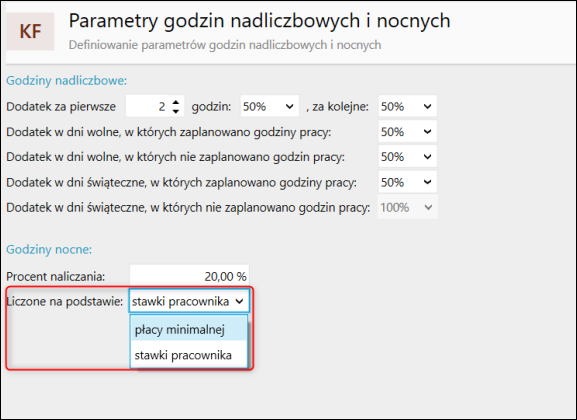This screenshot has width=577, height=420.
Task: Click the 'Procent naliczania' 20,00 % field
Action: [x=189, y=276]
